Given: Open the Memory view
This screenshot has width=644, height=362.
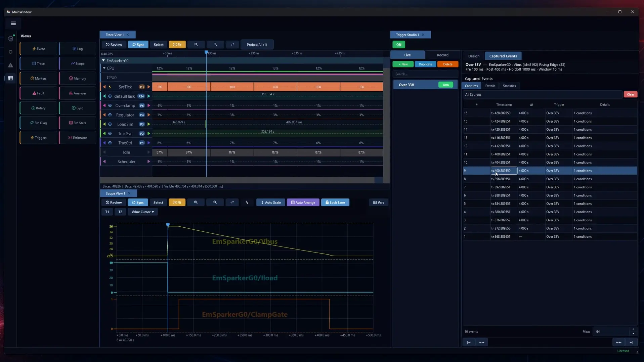Looking at the screenshot, I should 78,78.
